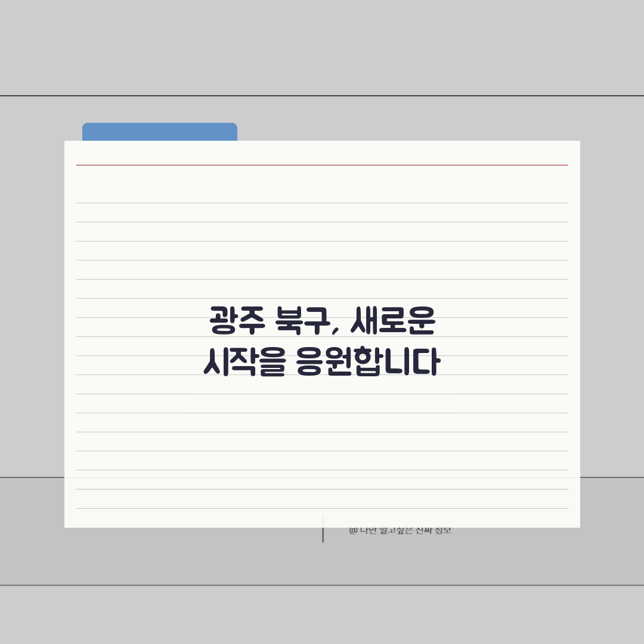Click the headline line "시작을 응원합니다"
This screenshot has width=644, height=644.
pos(322,362)
